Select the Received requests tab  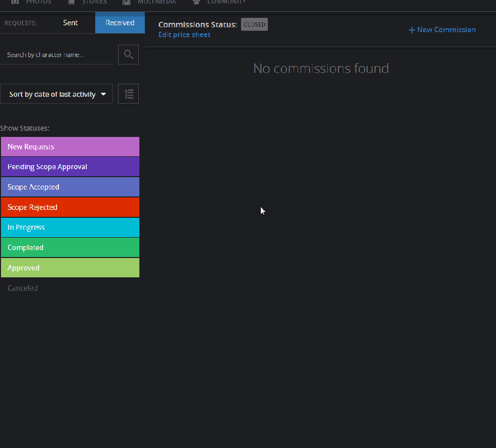pos(120,23)
